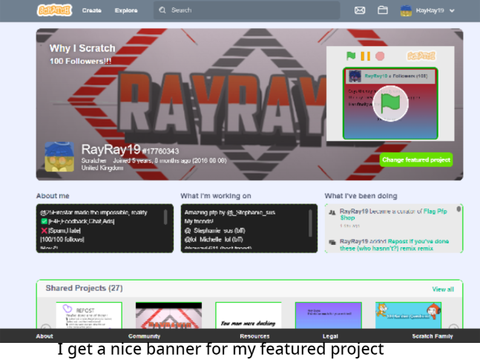480x360 pixels.
Task: Open the white cursive text project thumbnail
Action: [x=248, y=315]
